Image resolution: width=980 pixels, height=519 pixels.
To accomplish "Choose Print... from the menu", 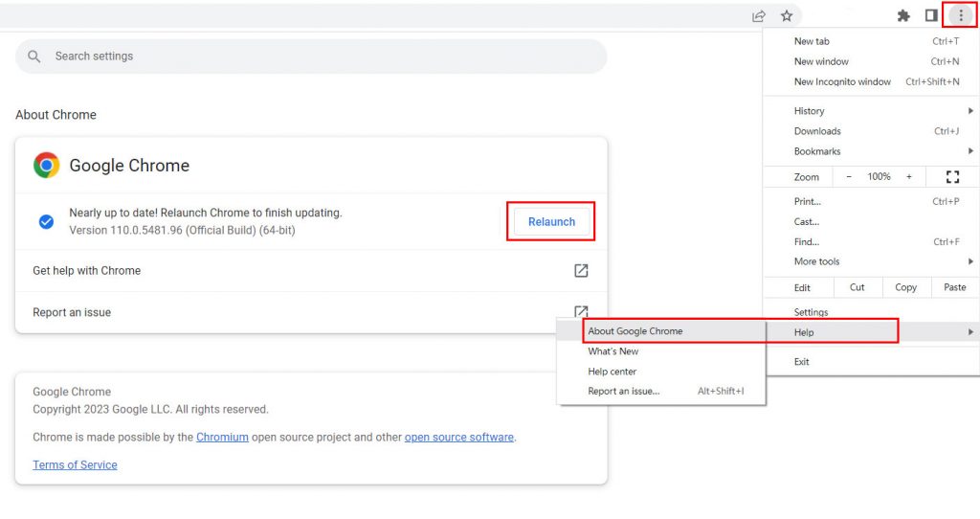I will [871, 201].
